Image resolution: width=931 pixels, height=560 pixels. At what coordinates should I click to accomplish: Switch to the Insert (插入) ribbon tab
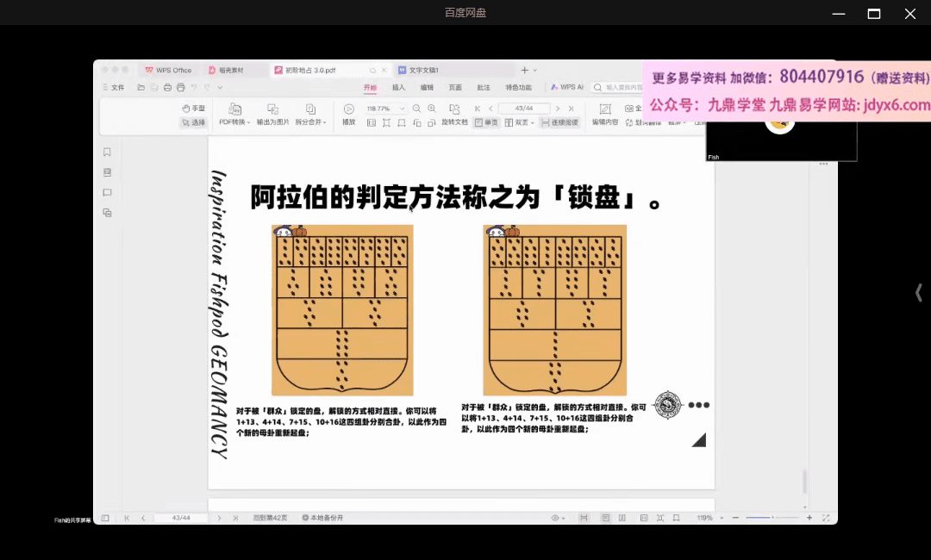click(398, 87)
